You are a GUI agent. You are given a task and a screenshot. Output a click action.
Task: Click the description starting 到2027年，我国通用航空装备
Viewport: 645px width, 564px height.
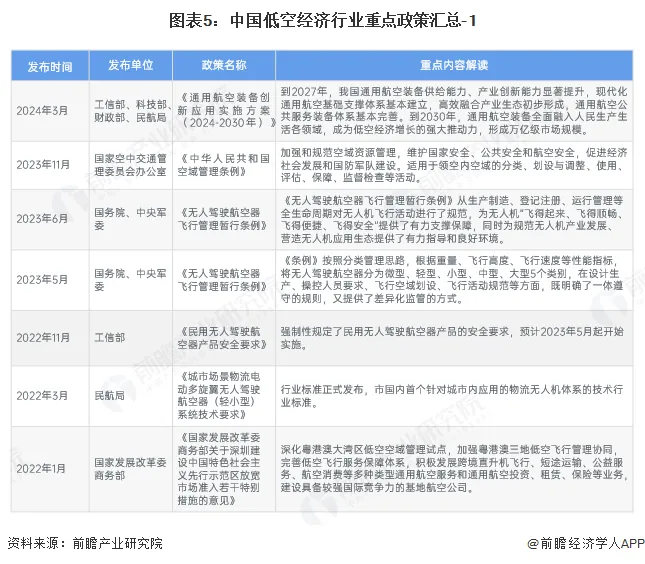[x=454, y=111]
